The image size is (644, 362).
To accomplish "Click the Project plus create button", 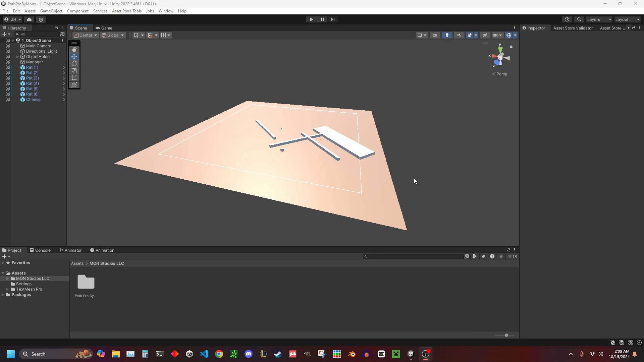I will coord(6,256).
